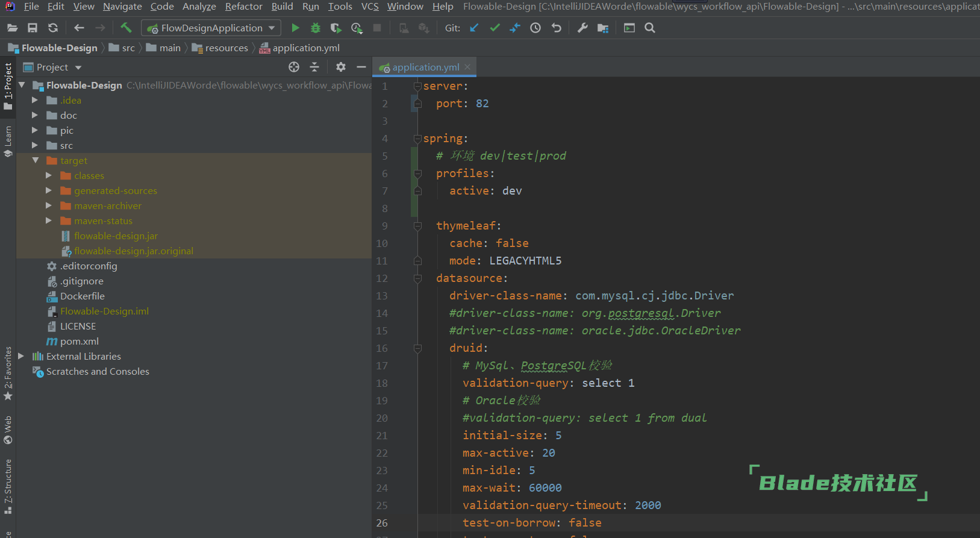Expand the .idea folder
Viewport: 980px width, 538px height.
(35, 100)
